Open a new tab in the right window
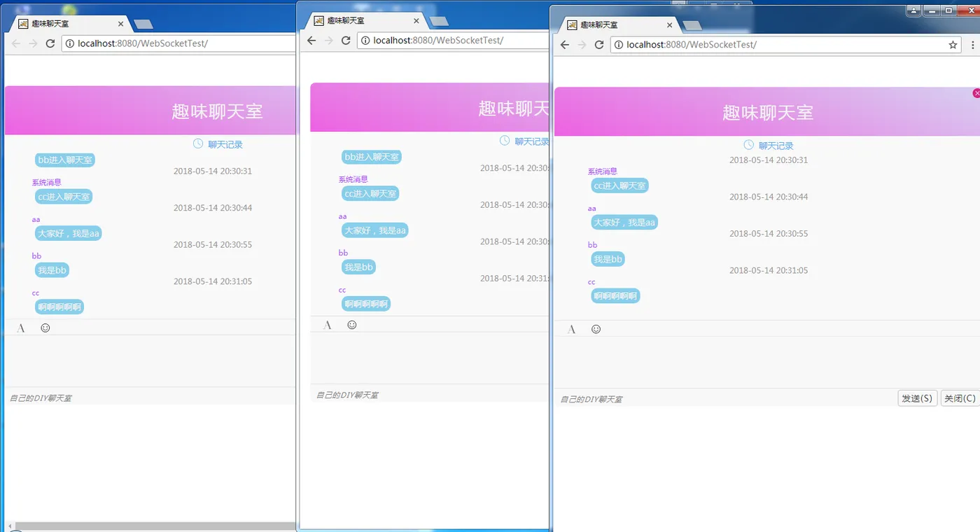Viewport: 980px width, 532px height. (692, 25)
